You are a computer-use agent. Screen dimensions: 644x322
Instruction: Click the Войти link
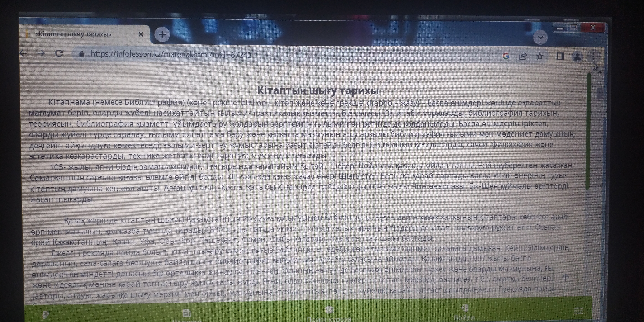[x=464, y=317]
